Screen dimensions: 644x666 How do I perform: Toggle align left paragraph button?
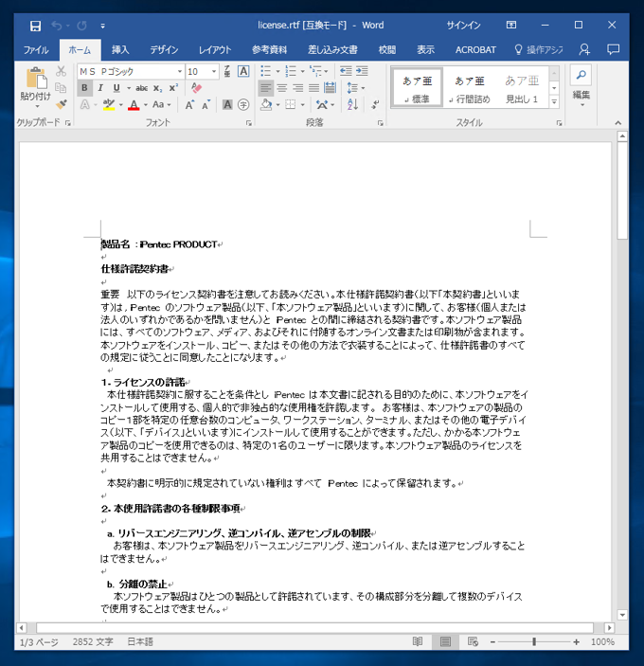point(266,88)
